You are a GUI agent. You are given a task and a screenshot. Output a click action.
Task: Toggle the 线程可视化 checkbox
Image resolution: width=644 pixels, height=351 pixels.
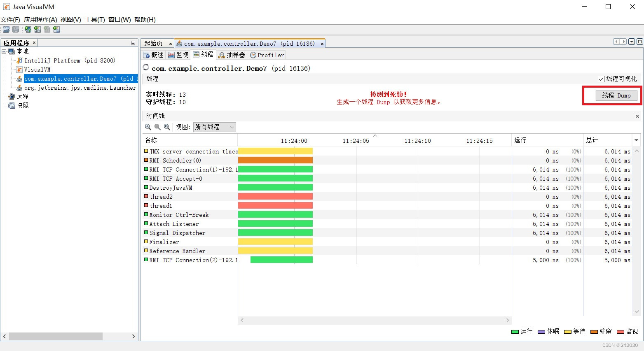tap(601, 79)
